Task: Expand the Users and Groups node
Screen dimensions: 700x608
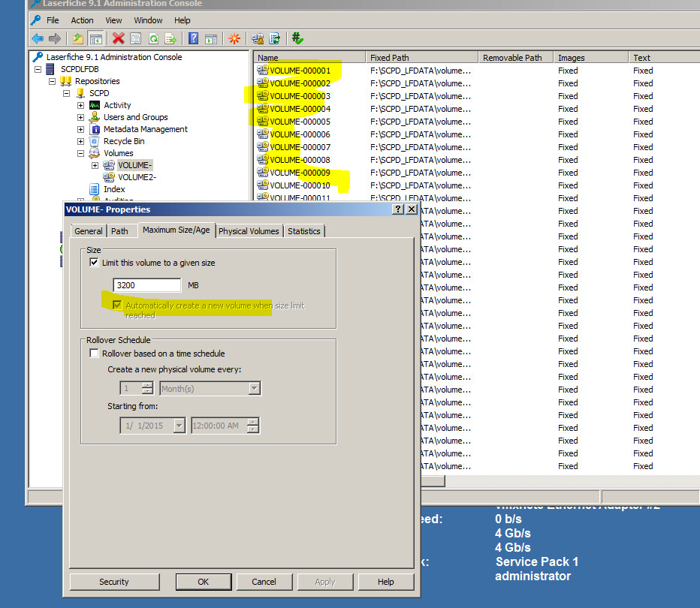Action: 80,117
